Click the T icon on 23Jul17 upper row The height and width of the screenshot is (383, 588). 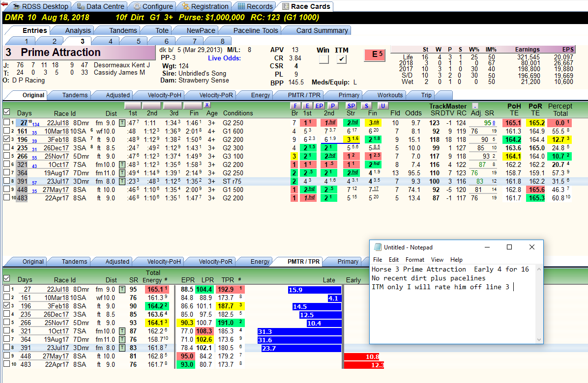pos(122,181)
